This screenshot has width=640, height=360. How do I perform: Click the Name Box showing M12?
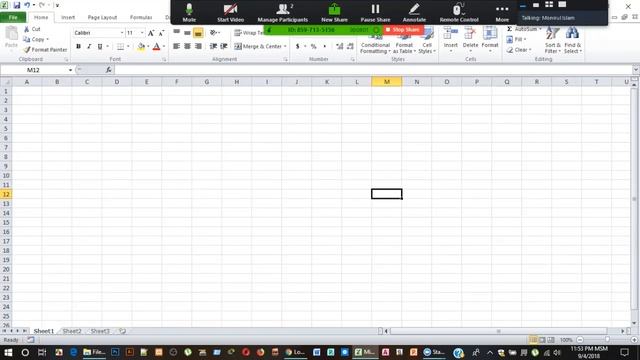pos(33,70)
